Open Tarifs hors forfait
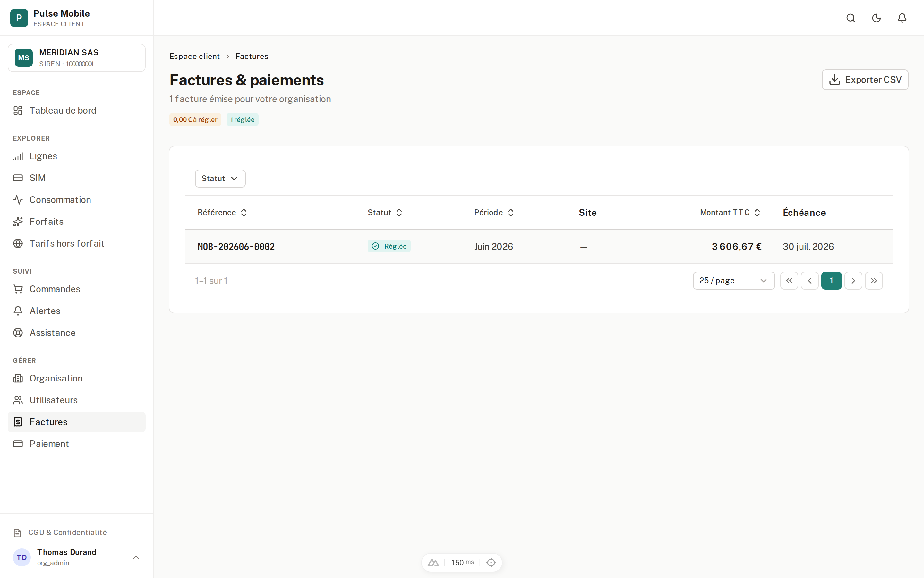 tap(77, 243)
